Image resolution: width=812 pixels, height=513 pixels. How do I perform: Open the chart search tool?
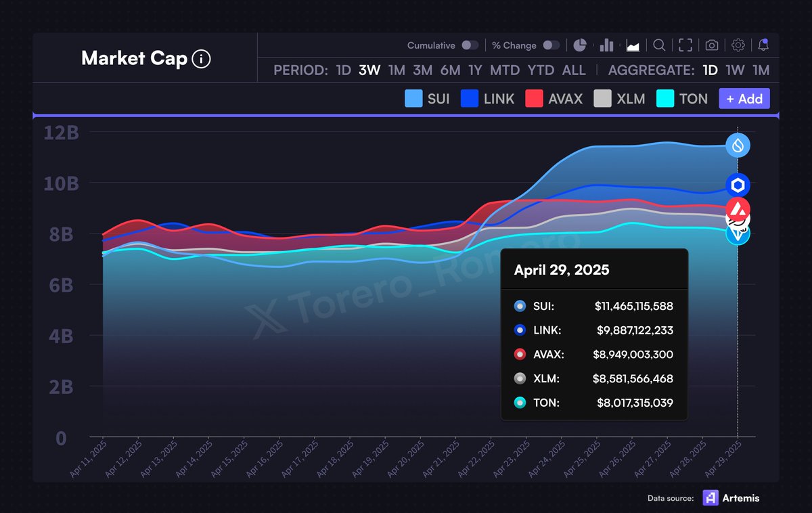pyautogui.click(x=660, y=45)
